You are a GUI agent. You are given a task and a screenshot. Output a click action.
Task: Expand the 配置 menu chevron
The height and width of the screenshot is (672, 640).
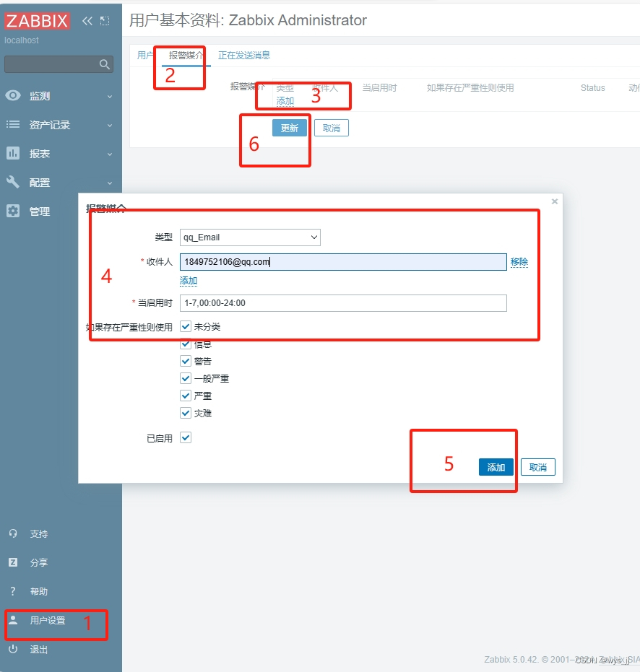point(110,183)
